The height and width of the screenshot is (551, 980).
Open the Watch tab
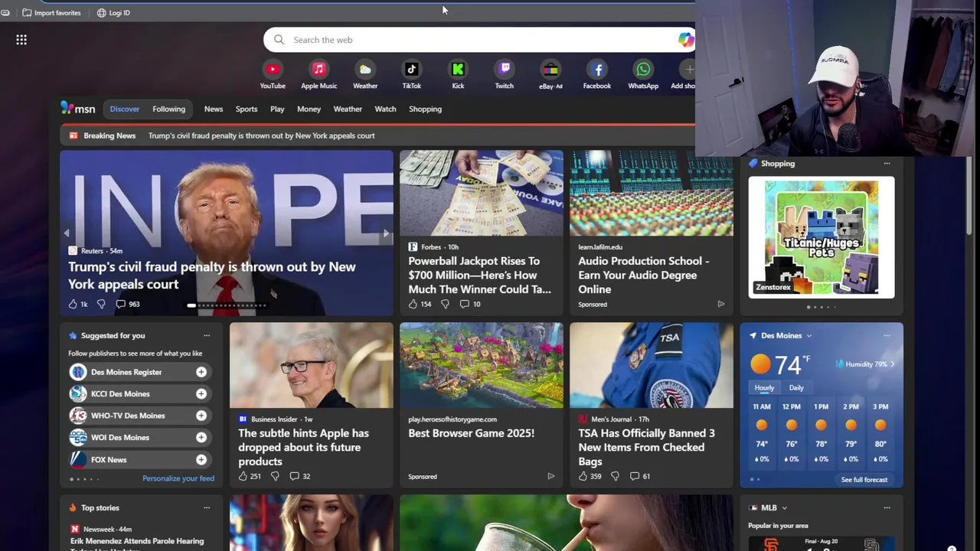click(385, 109)
